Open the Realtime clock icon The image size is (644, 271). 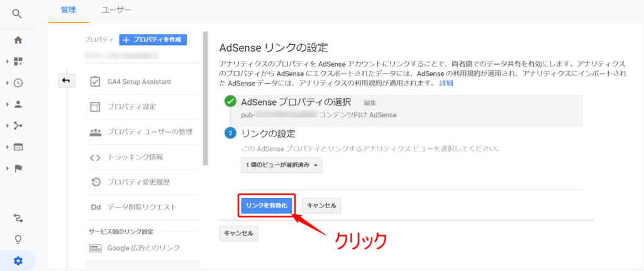[x=18, y=83]
